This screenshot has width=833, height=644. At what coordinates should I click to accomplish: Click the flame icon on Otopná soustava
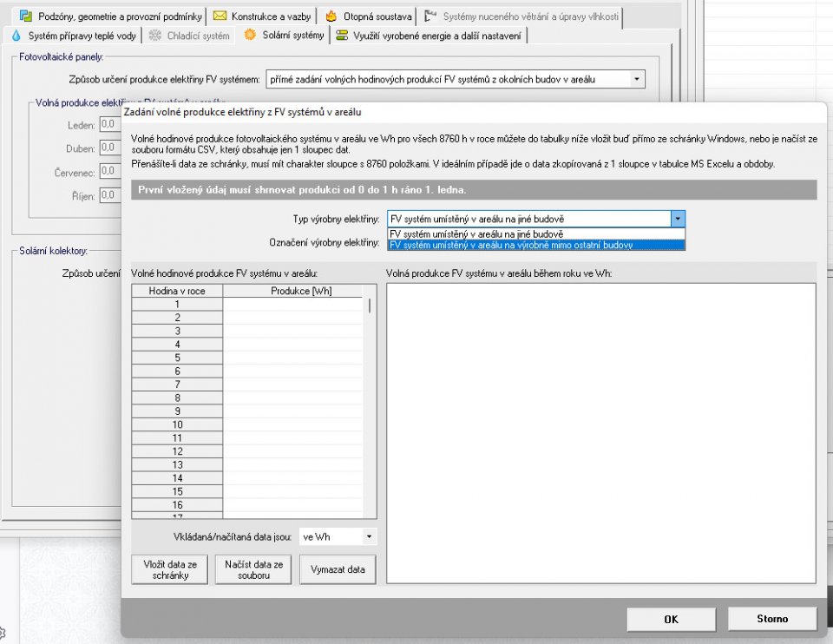(x=331, y=16)
